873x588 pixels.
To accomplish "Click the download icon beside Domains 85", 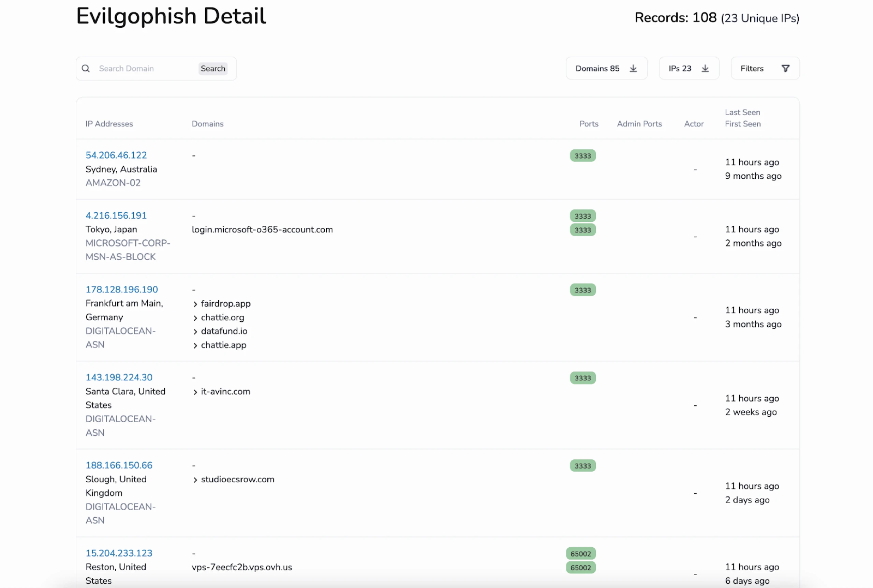I will (x=633, y=68).
